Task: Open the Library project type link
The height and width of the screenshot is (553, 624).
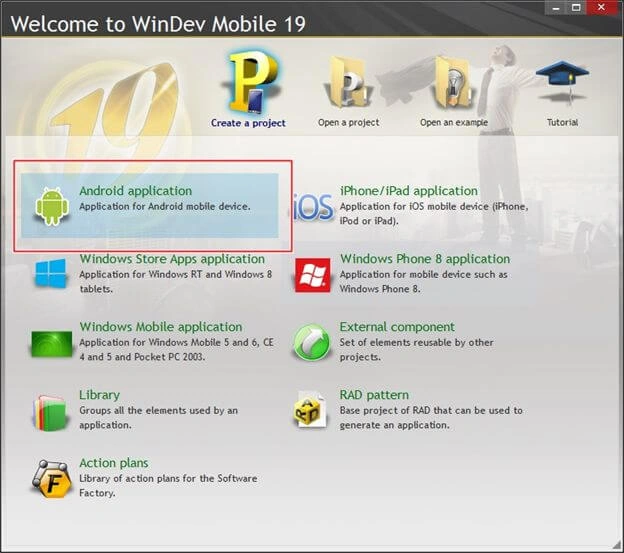Action: [99, 395]
